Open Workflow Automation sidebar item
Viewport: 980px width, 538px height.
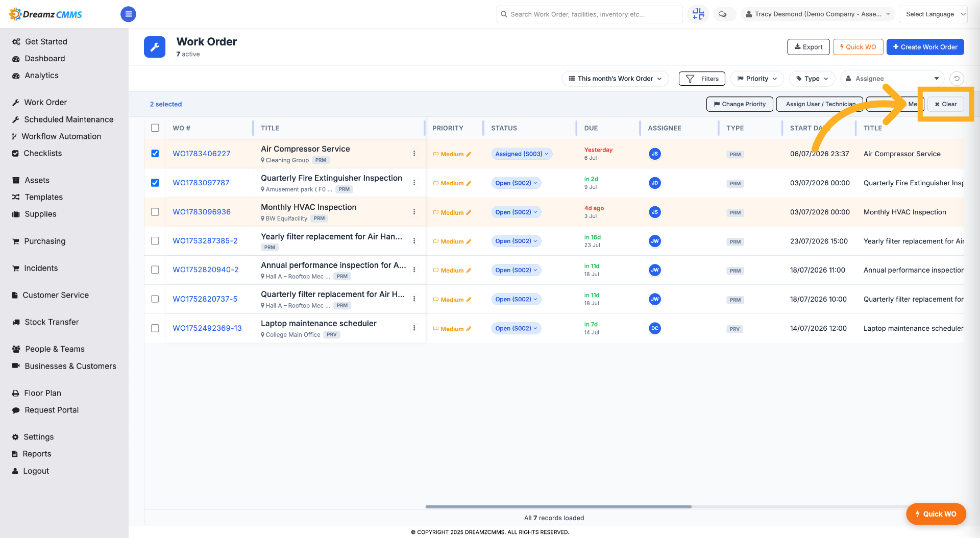[x=61, y=136]
